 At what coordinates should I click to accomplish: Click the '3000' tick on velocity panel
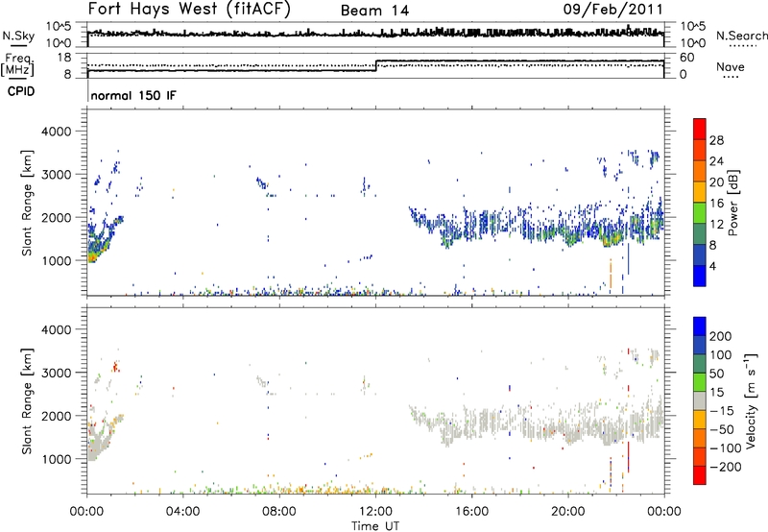click(56, 373)
